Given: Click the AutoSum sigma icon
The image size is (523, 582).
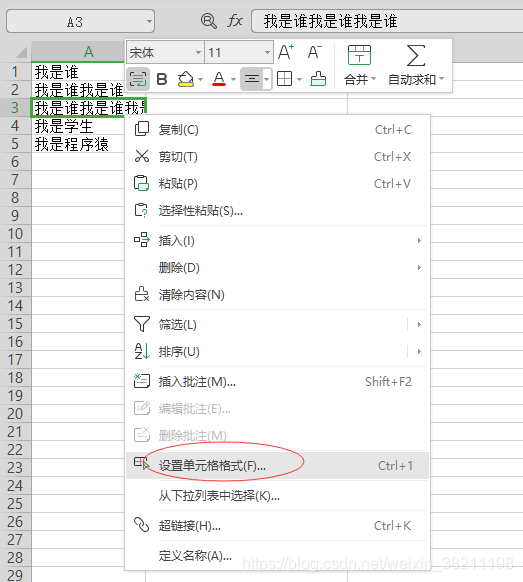Looking at the screenshot, I should [x=416, y=56].
